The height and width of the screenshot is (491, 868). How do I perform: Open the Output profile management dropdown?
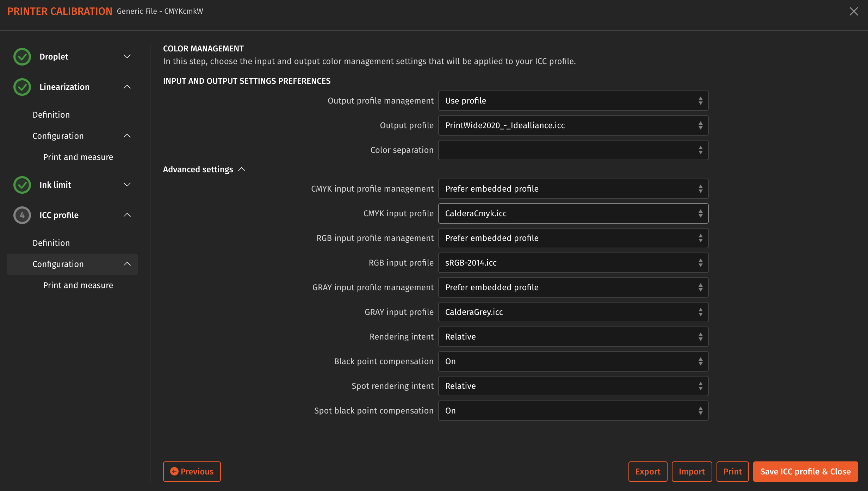573,101
